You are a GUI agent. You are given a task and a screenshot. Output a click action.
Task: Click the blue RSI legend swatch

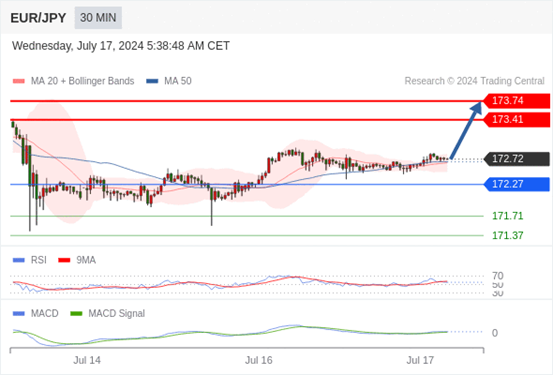[19, 260]
